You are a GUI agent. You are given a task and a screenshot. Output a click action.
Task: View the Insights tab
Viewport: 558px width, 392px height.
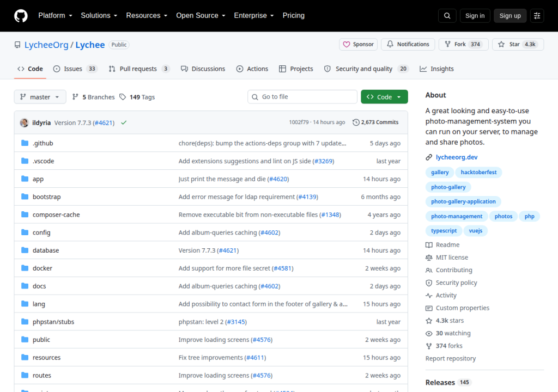point(436,69)
